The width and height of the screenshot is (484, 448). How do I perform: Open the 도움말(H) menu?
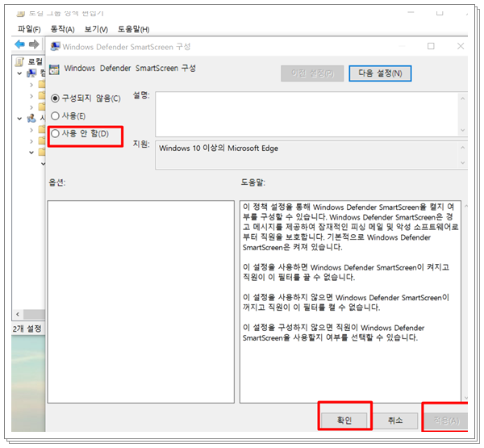[x=133, y=29]
